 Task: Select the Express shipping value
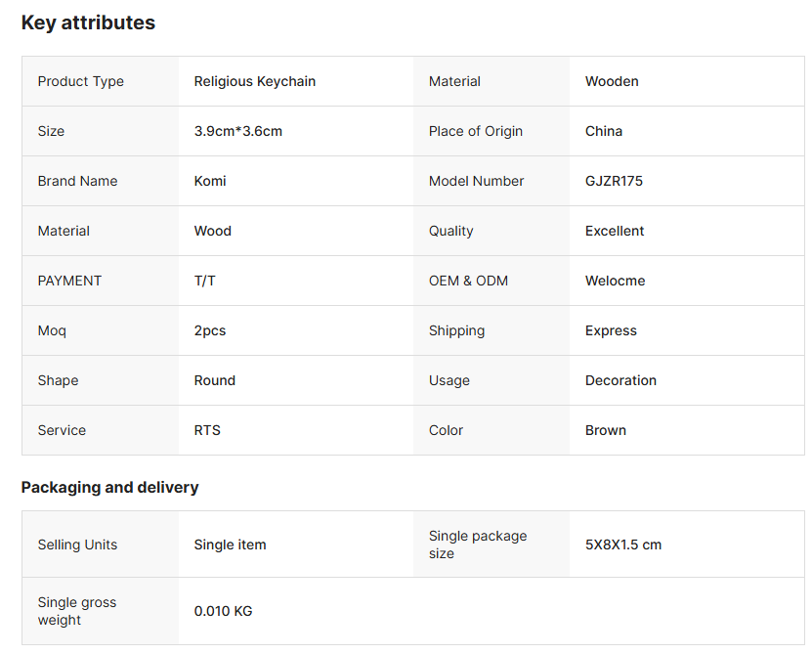pyautogui.click(x=611, y=330)
